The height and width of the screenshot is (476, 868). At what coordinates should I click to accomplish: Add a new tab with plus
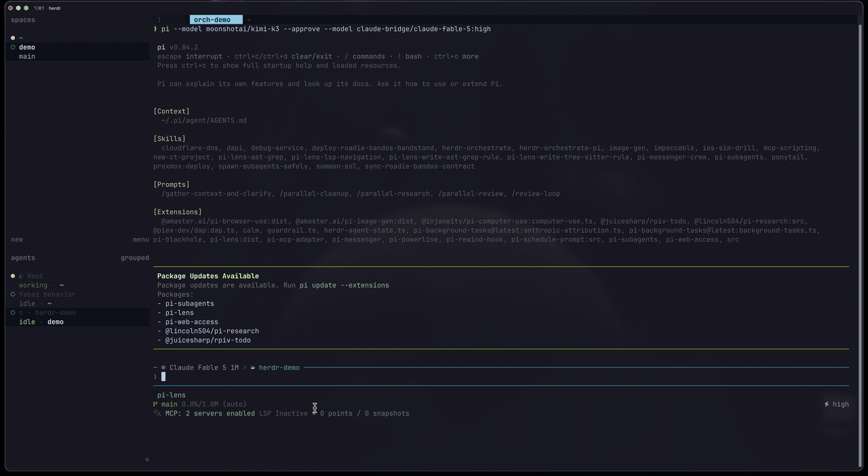[249, 20]
